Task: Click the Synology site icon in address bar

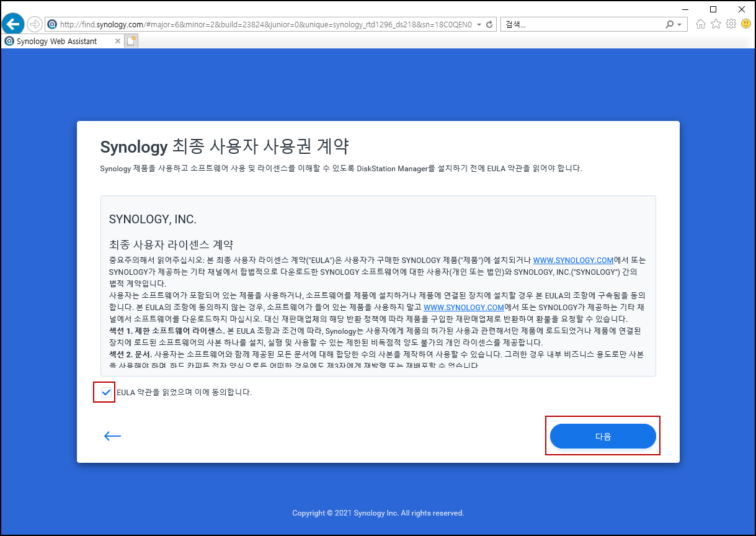Action: pyautogui.click(x=53, y=24)
